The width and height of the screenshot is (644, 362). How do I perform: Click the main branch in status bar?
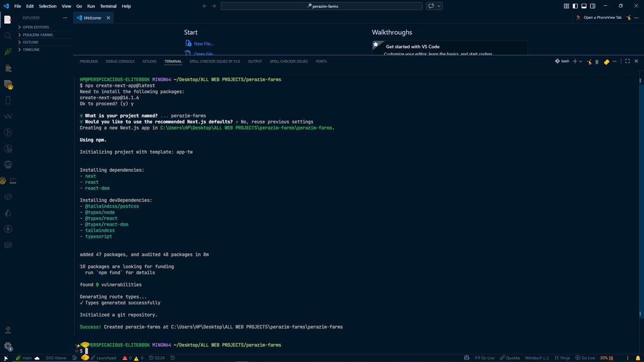click(x=24, y=358)
